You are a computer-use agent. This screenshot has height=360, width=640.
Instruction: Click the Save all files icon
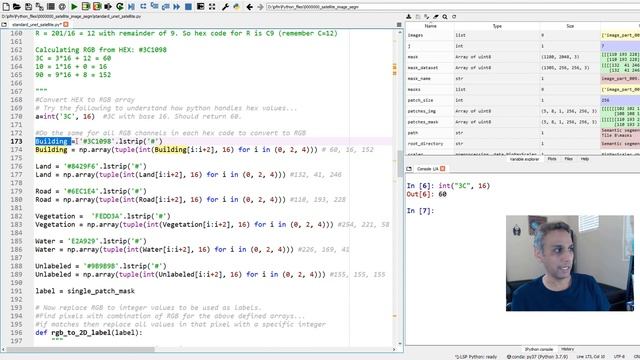tap(40, 7)
